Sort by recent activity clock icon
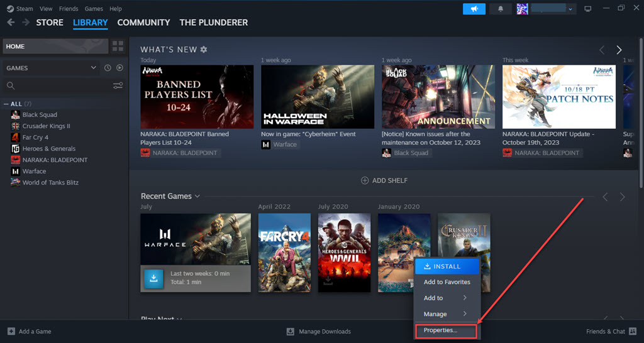The image size is (644, 343). pos(108,68)
